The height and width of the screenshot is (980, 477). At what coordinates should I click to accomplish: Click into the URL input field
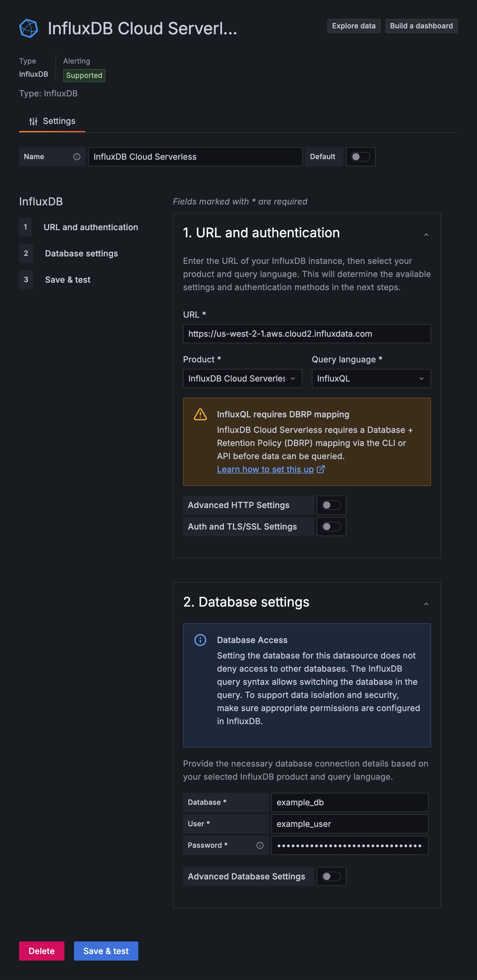307,334
